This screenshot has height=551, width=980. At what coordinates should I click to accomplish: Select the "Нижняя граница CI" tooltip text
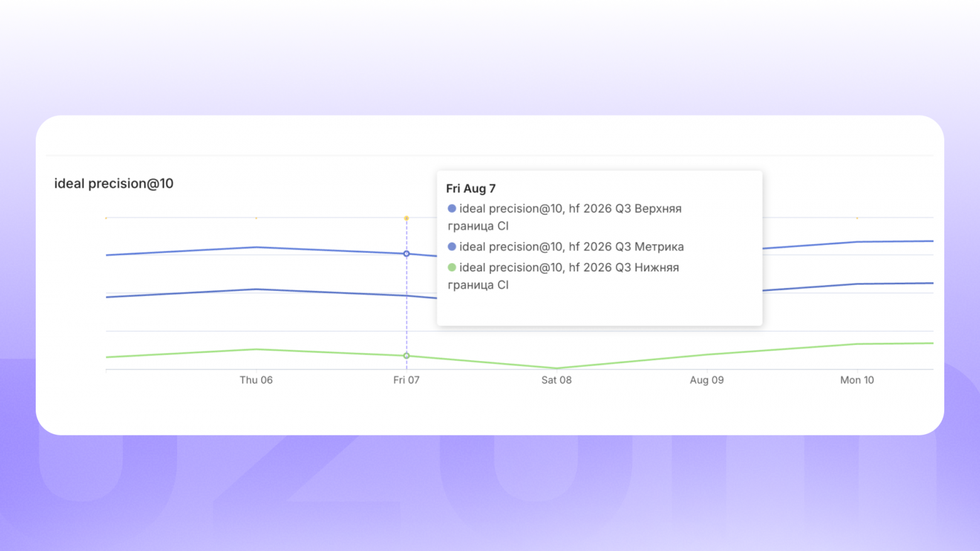click(x=563, y=276)
